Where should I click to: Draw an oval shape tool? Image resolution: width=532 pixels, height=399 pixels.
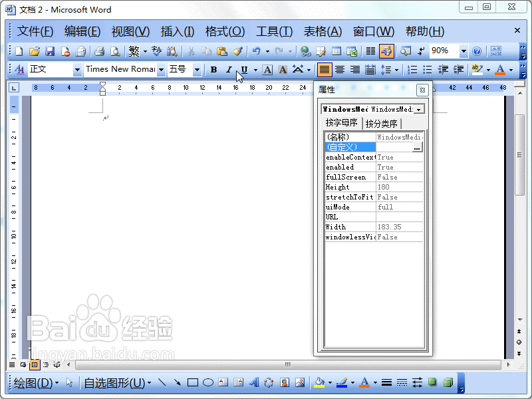tap(208, 383)
